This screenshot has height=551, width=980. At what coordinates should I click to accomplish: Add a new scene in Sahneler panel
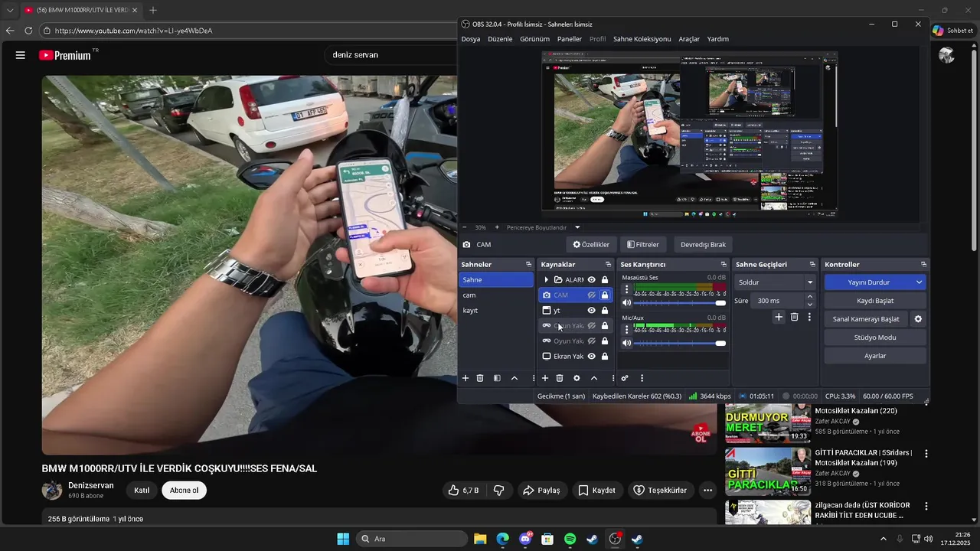pos(465,378)
